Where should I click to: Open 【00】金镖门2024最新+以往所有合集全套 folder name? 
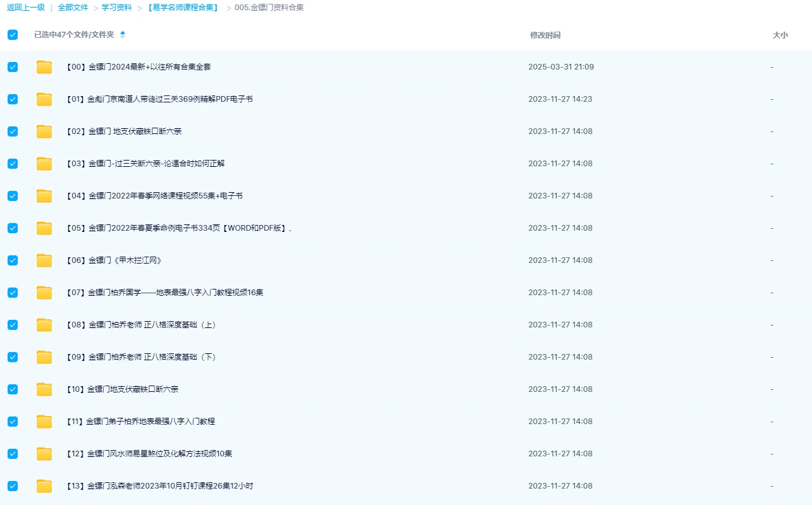pos(138,67)
